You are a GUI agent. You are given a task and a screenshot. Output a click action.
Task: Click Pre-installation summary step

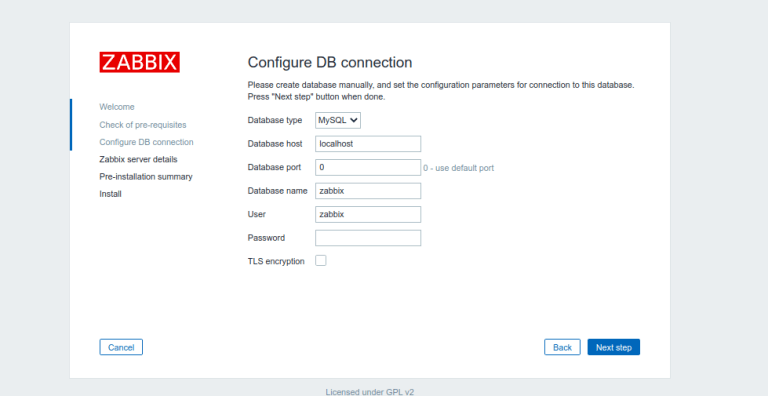coord(146,177)
